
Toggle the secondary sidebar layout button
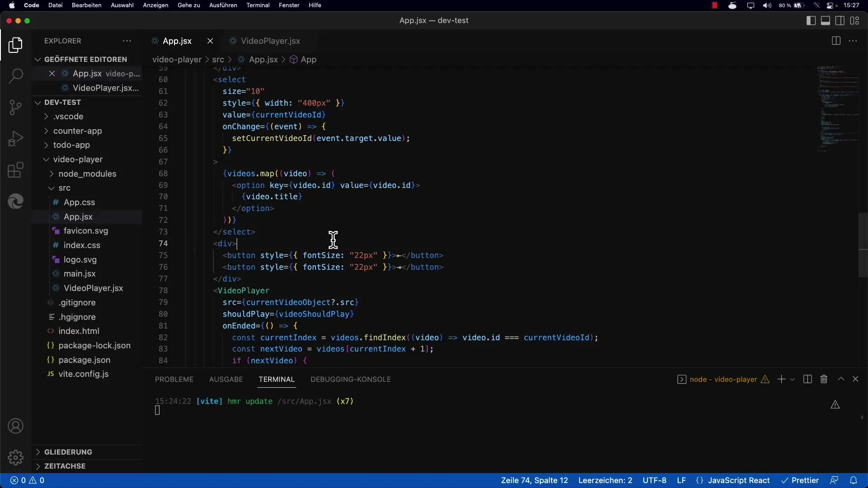pos(840,21)
